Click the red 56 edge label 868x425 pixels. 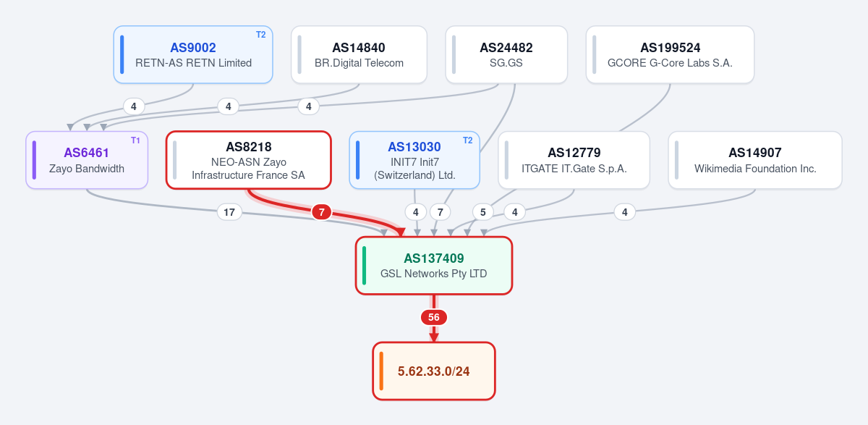[x=434, y=317]
